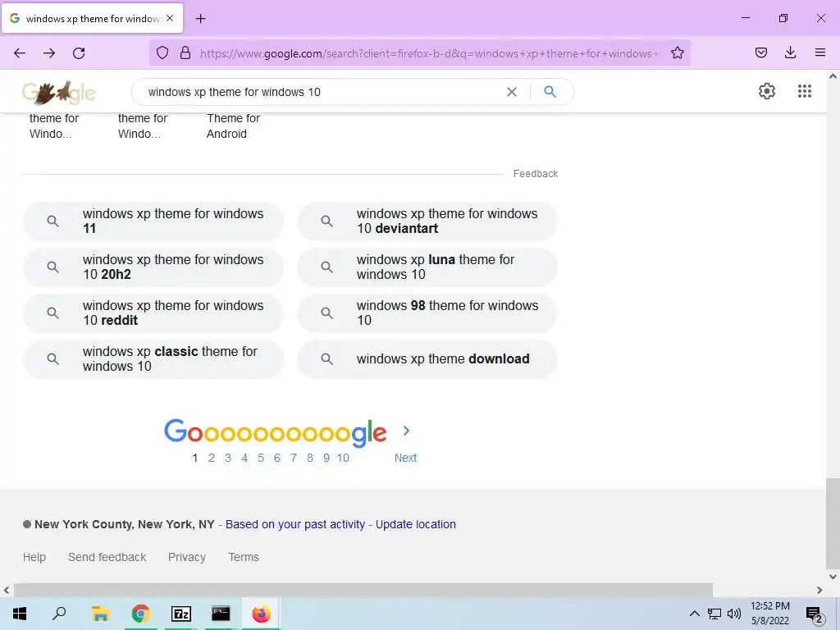Open the Windows Start menu

coord(20,614)
